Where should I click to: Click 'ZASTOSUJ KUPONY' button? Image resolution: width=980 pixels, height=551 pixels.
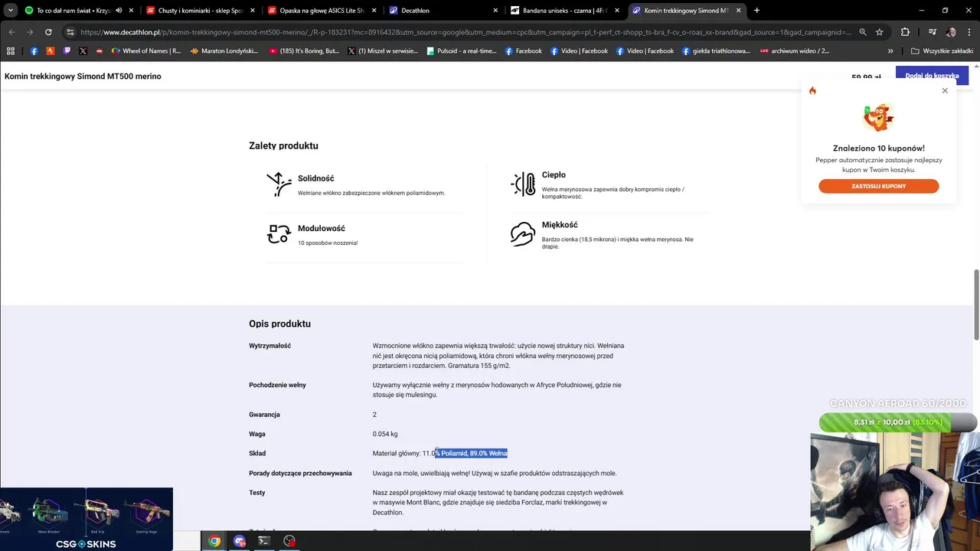(878, 186)
